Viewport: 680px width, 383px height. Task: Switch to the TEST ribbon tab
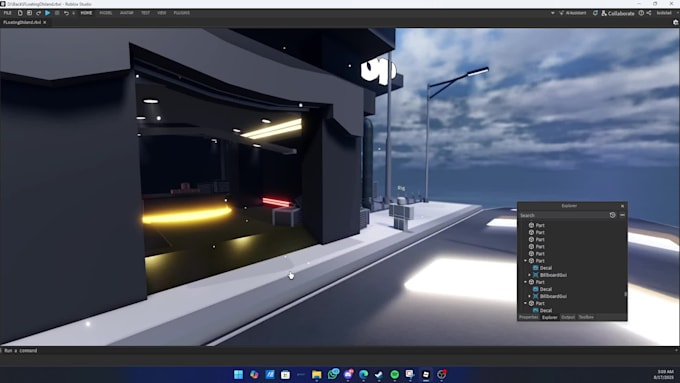(145, 13)
